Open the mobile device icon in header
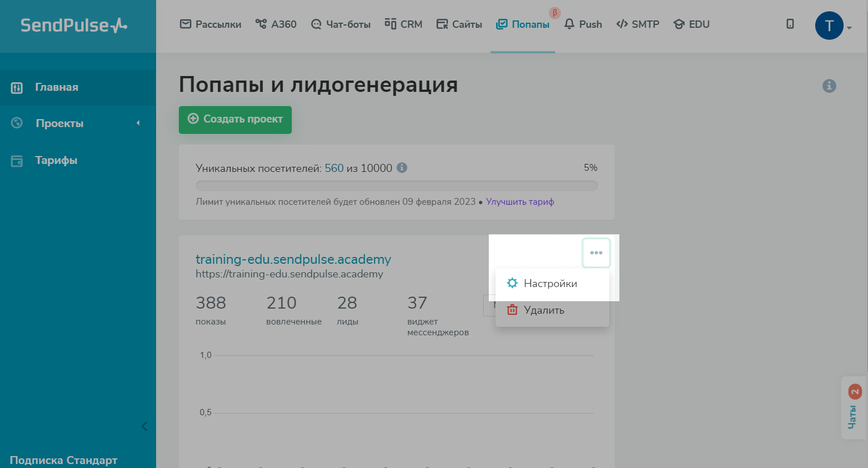Screen dimensions: 868x468 click(x=790, y=24)
